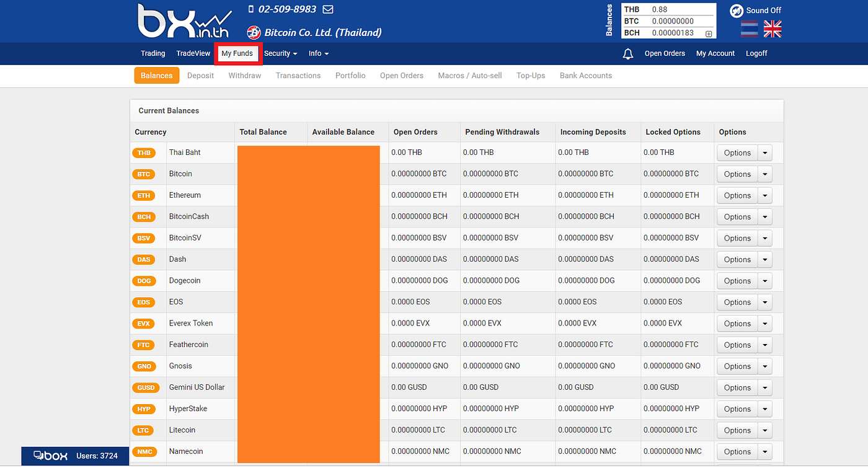Click the orange GNO currency badge
Viewport: 868px width, 468px height.
(x=144, y=366)
